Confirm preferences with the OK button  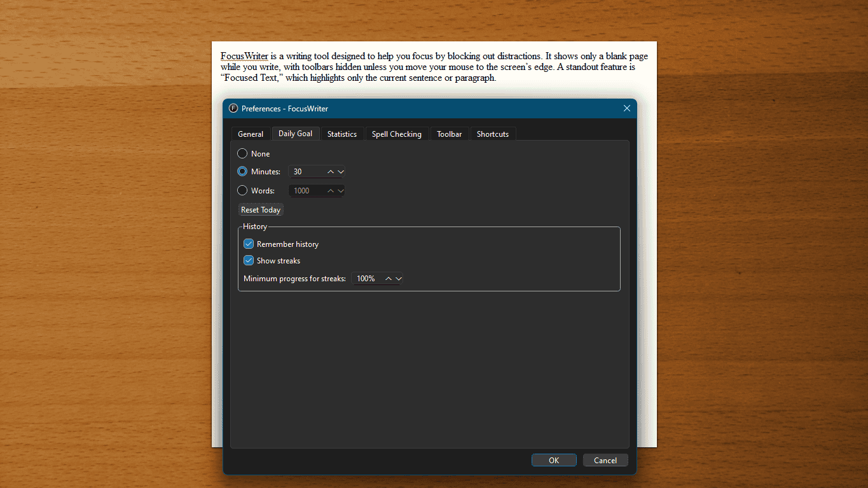point(554,460)
